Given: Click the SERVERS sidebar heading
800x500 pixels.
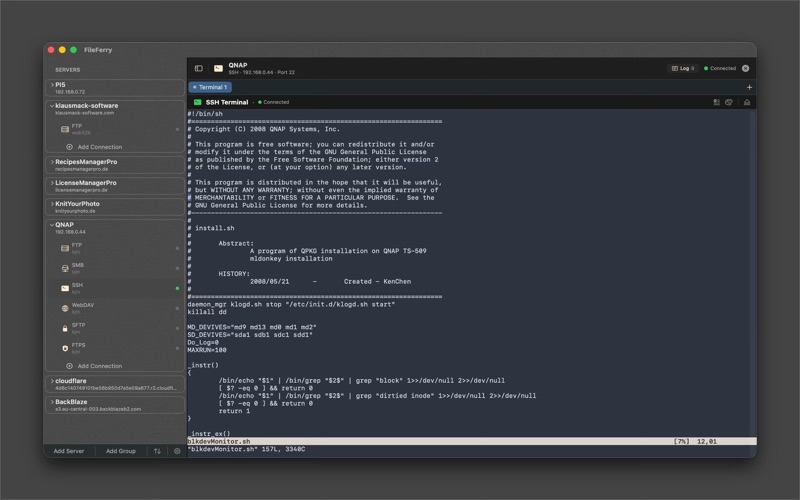Looking at the screenshot, I should (67, 69).
